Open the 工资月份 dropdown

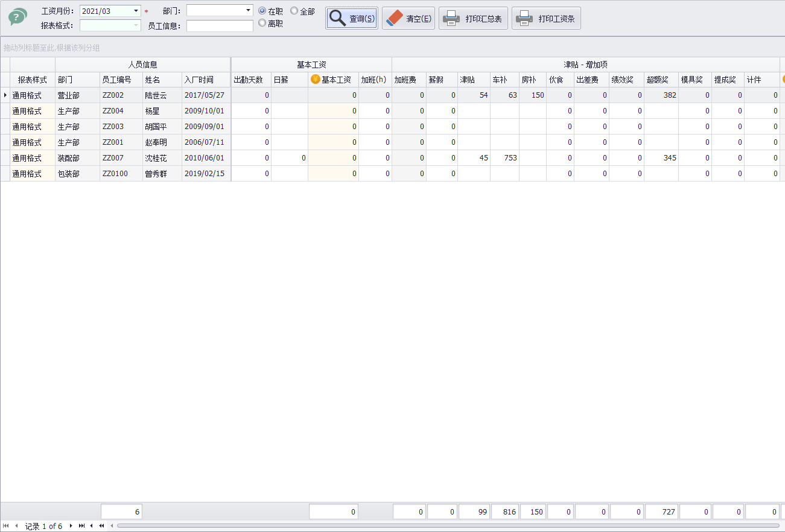(136, 11)
